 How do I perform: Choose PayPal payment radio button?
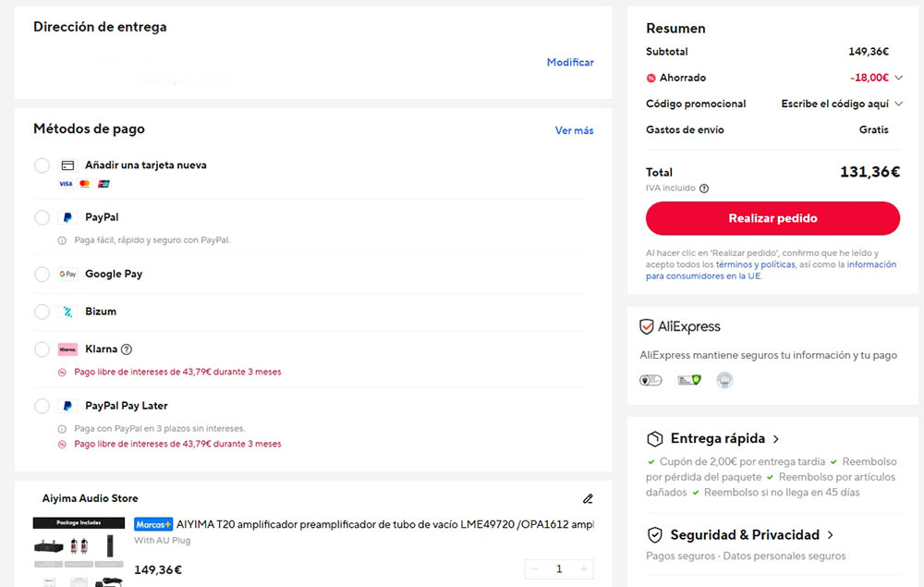coord(42,217)
